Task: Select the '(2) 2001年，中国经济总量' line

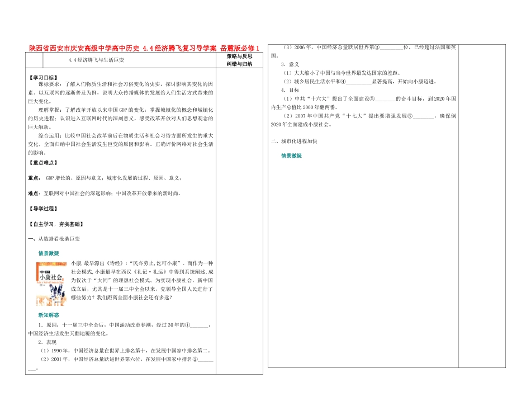Action: coord(121,364)
